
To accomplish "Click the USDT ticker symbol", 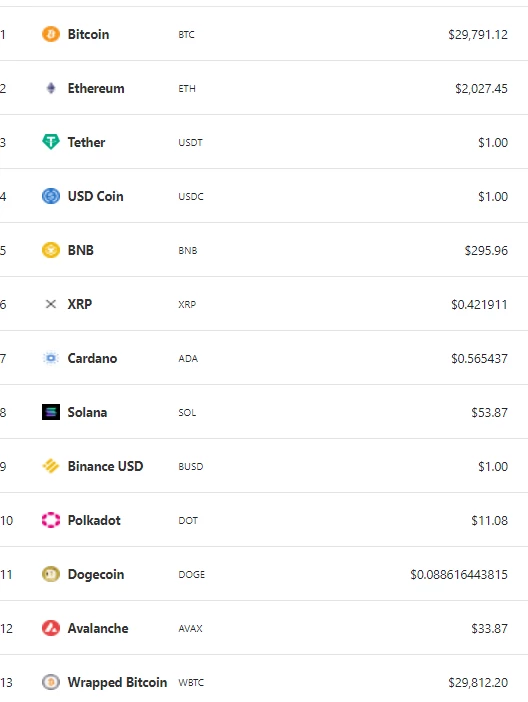I will [x=190, y=142].
